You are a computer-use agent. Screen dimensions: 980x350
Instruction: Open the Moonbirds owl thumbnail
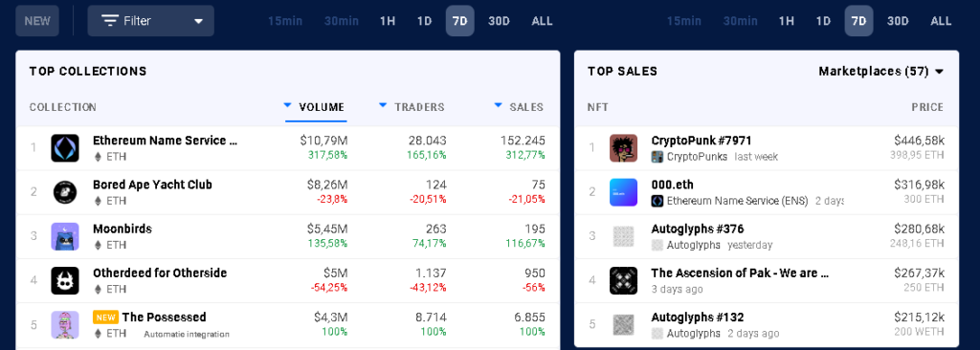[65, 236]
